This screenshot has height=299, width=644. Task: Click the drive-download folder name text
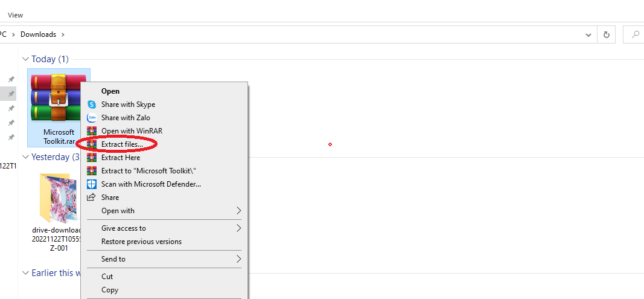[x=56, y=239]
